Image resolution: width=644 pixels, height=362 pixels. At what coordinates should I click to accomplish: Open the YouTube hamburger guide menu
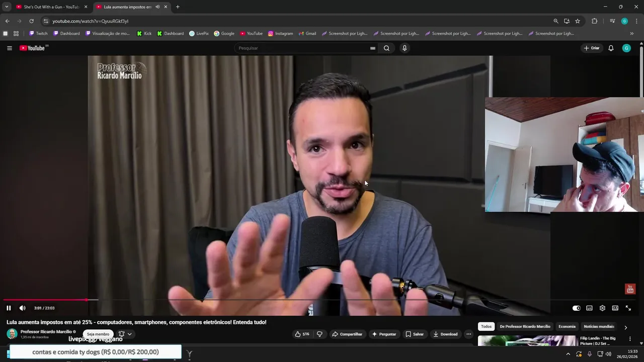[10, 48]
